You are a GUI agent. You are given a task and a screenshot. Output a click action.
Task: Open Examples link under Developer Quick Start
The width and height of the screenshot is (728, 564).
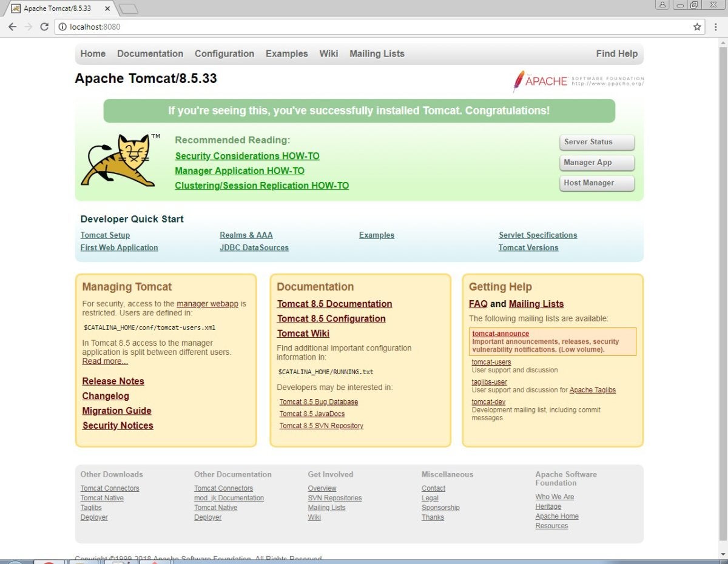coord(377,235)
